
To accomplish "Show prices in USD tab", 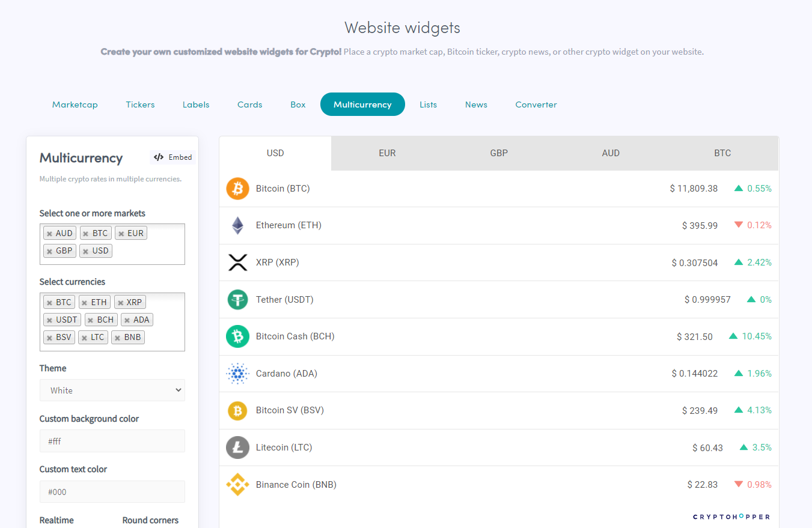I will tap(275, 153).
